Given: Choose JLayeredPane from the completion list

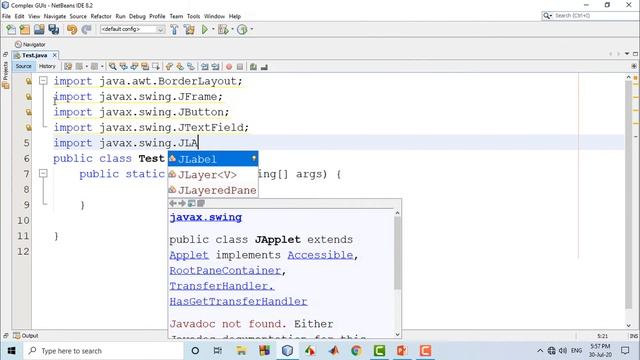Looking at the screenshot, I should click(213, 190).
